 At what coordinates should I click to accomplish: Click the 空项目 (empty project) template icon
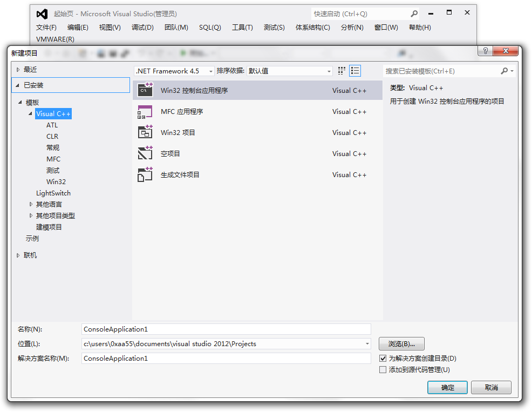click(x=145, y=153)
